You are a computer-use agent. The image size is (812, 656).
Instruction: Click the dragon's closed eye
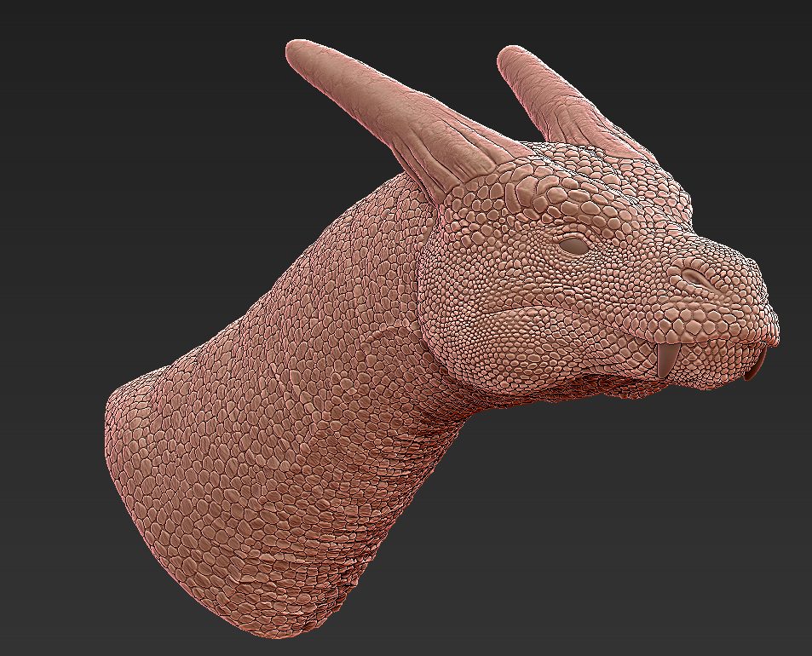[573, 245]
